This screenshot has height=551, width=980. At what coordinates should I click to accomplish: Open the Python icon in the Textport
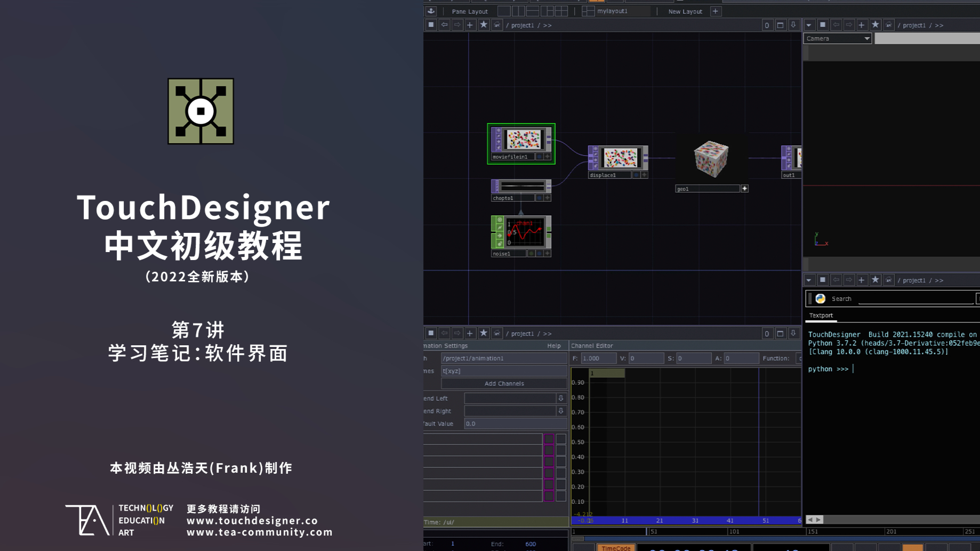coord(821,298)
